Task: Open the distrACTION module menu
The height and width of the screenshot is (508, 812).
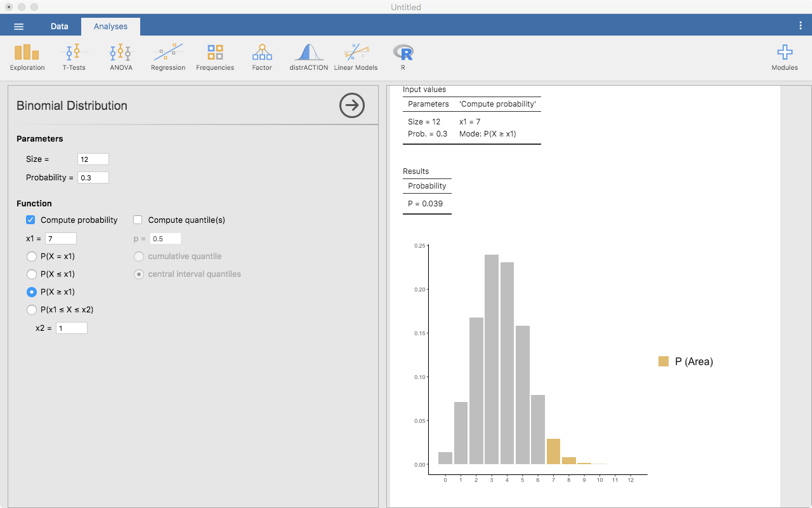Action: click(308, 57)
